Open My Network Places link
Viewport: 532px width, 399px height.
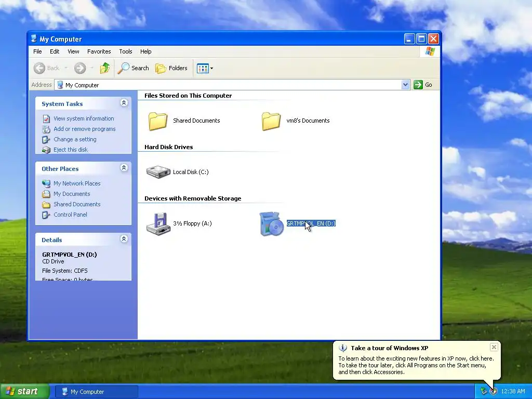[x=77, y=183]
